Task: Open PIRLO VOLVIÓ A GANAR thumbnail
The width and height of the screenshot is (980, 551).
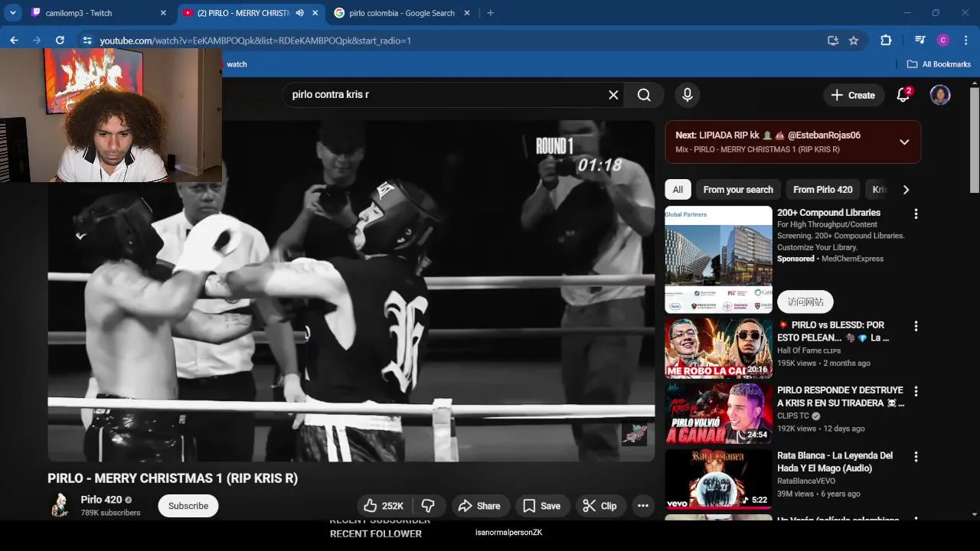Action: 718,414
